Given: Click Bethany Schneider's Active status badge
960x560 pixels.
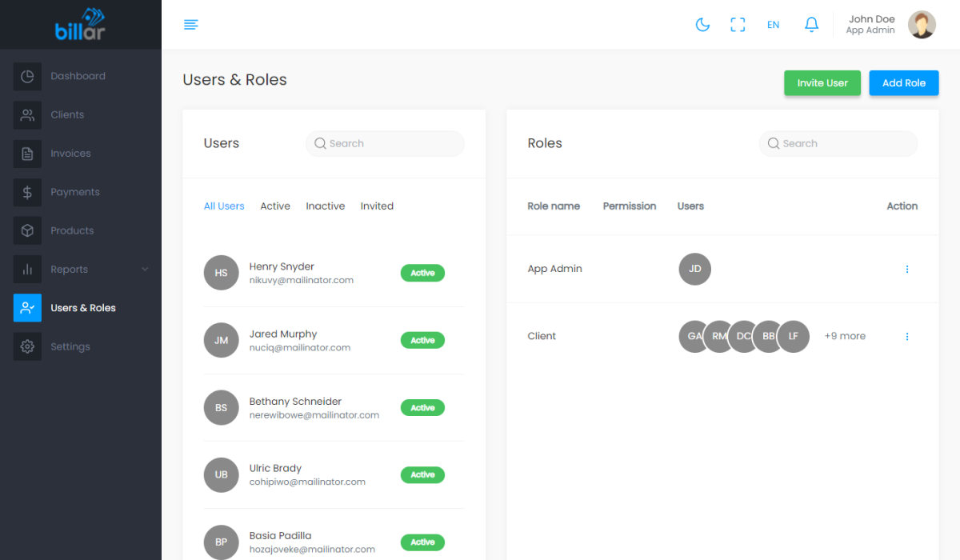Looking at the screenshot, I should pos(422,407).
